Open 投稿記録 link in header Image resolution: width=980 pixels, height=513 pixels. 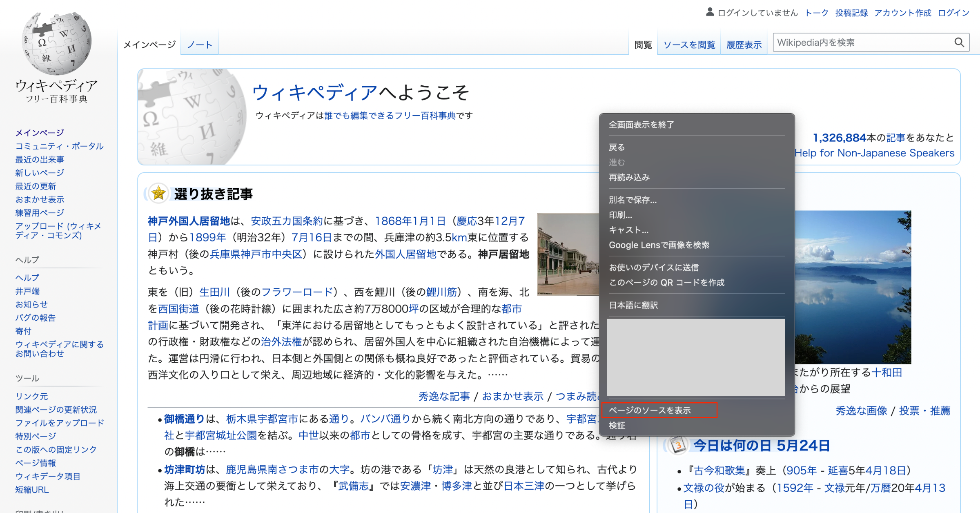coord(851,13)
